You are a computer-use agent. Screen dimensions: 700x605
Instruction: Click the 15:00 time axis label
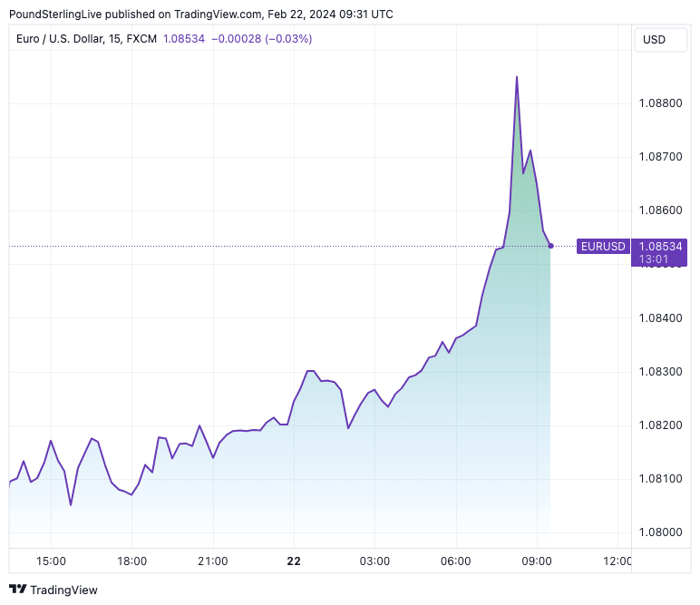[x=51, y=561]
